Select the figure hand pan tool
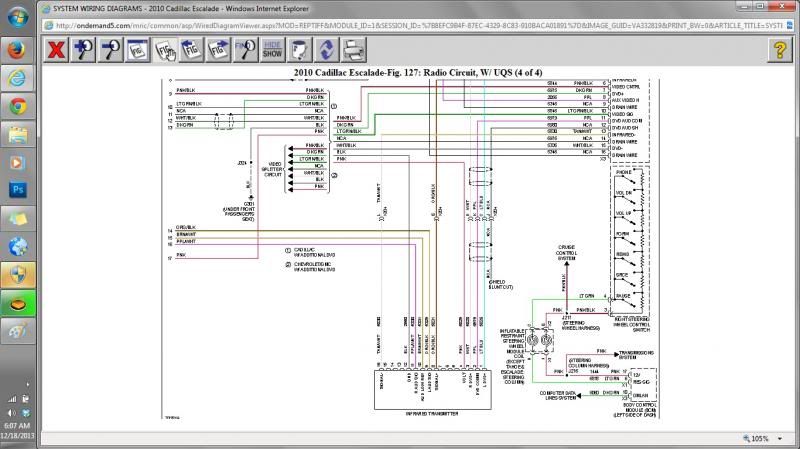Screen dimensions: 800x449 coord(165,50)
